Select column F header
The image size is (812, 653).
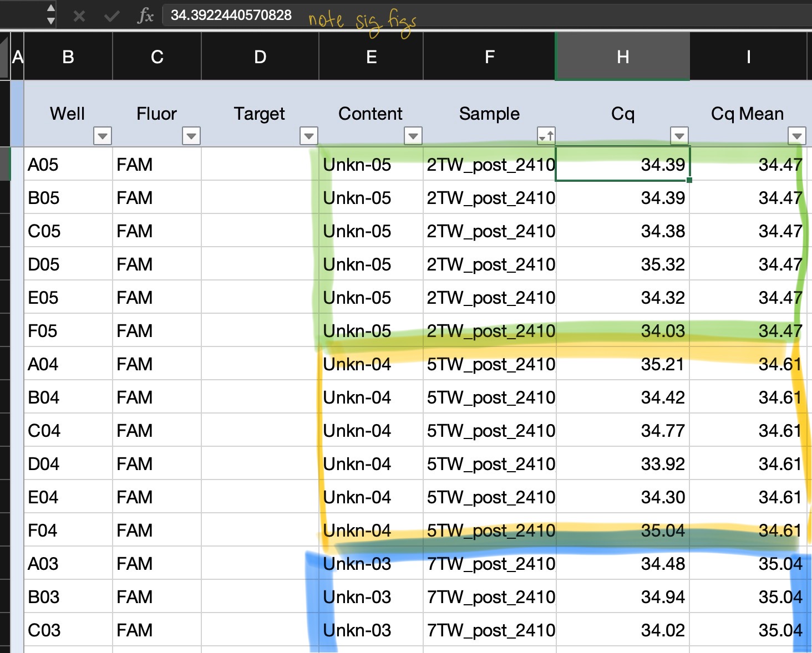pos(490,57)
